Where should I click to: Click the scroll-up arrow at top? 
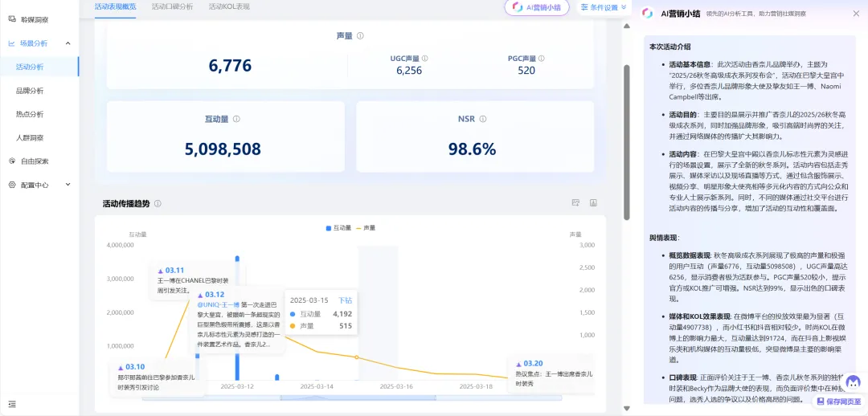[x=627, y=26]
